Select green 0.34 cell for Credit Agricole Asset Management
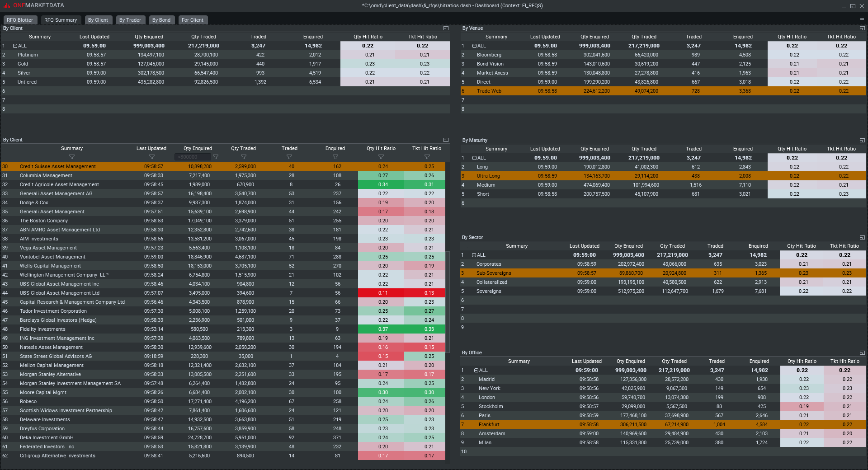Viewport: 868px width, 470px height. pos(381,184)
